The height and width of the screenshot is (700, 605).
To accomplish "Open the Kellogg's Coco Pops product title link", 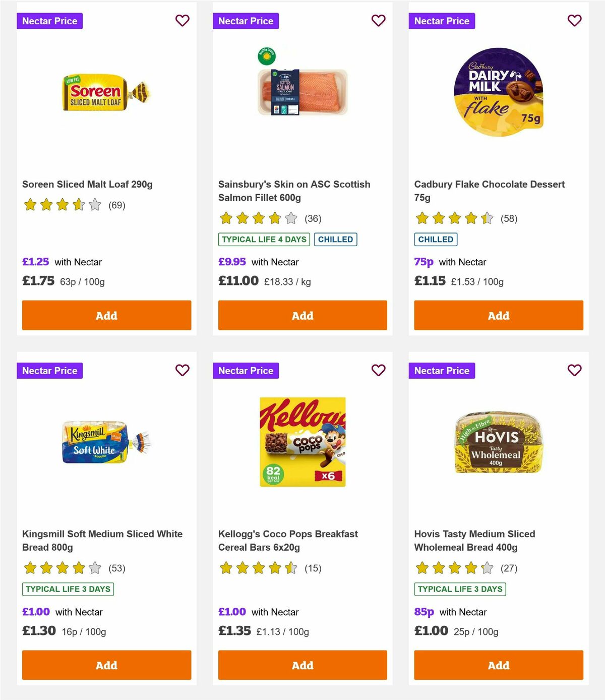I will click(x=287, y=540).
